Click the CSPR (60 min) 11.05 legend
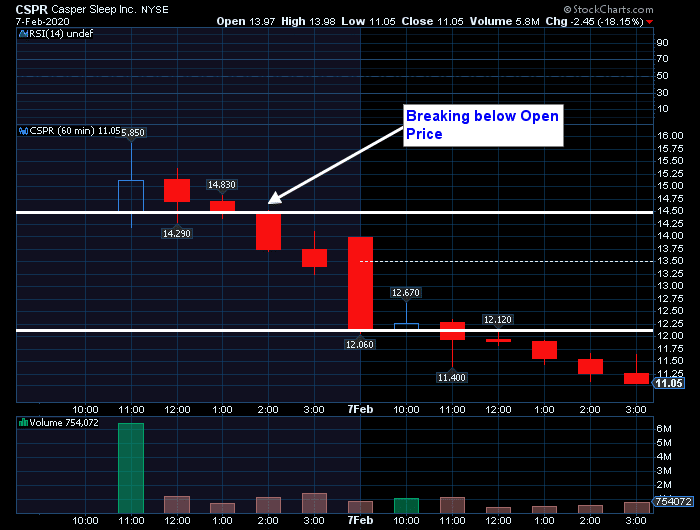700x530 pixels. pos(75,131)
